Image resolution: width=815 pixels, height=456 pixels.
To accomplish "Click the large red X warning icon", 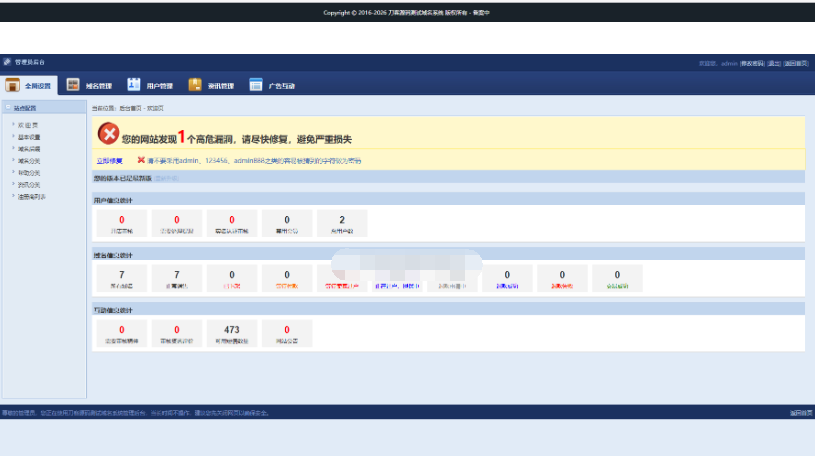I will point(107,134).
